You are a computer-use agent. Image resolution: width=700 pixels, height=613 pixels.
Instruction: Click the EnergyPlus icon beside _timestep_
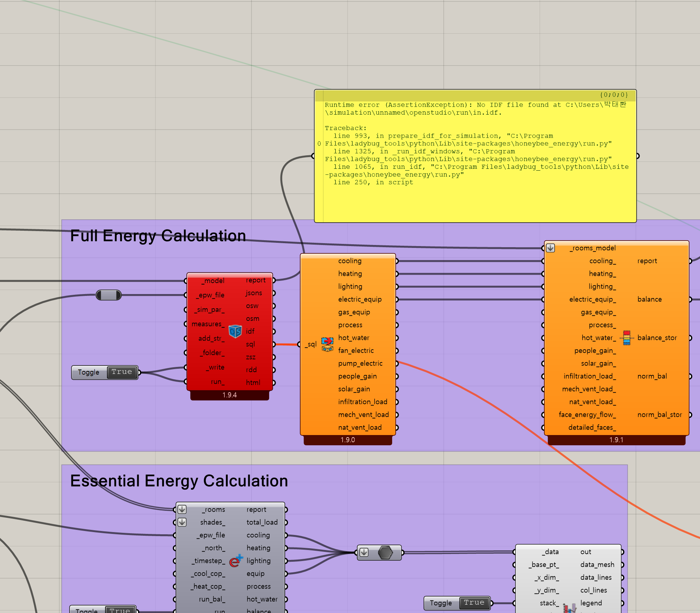[x=236, y=561]
